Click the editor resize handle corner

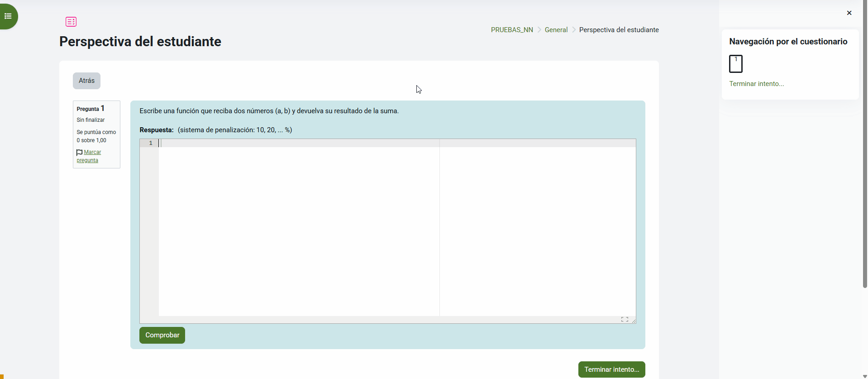634,321
